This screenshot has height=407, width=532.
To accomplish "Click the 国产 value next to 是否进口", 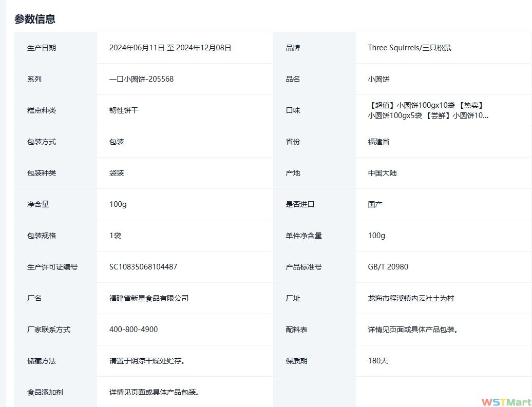I will [375, 204].
